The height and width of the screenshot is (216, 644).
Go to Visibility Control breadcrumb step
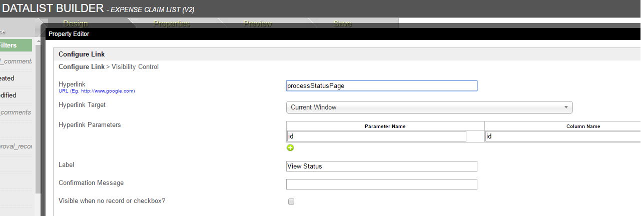click(135, 66)
